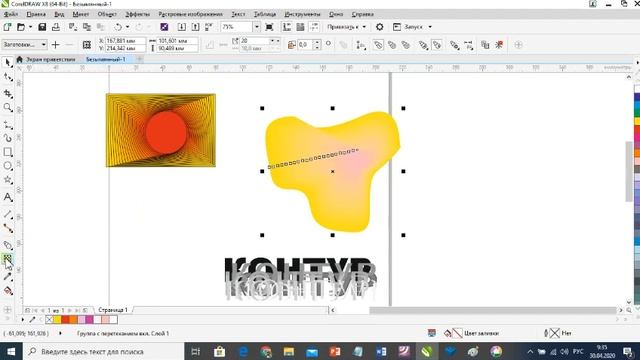Screen dimensions: 640x360
Task: Open the blend steps dropdown arrow
Action: pyautogui.click(x=273, y=41)
